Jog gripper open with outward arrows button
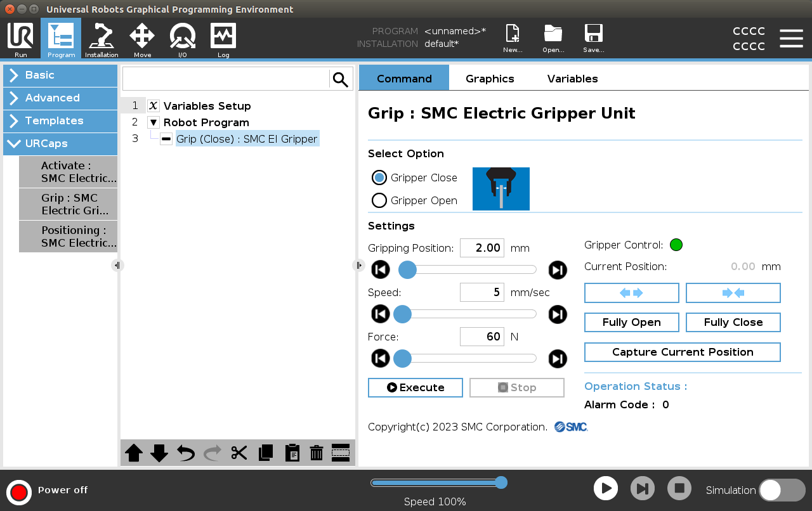The image size is (812, 511). point(632,293)
